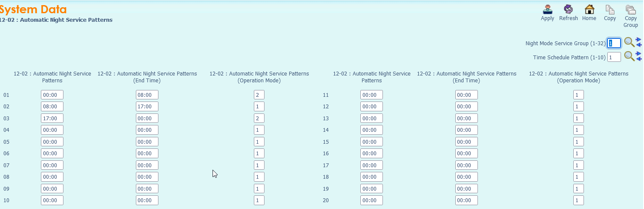Select row 06 operation mode field

(x=259, y=153)
